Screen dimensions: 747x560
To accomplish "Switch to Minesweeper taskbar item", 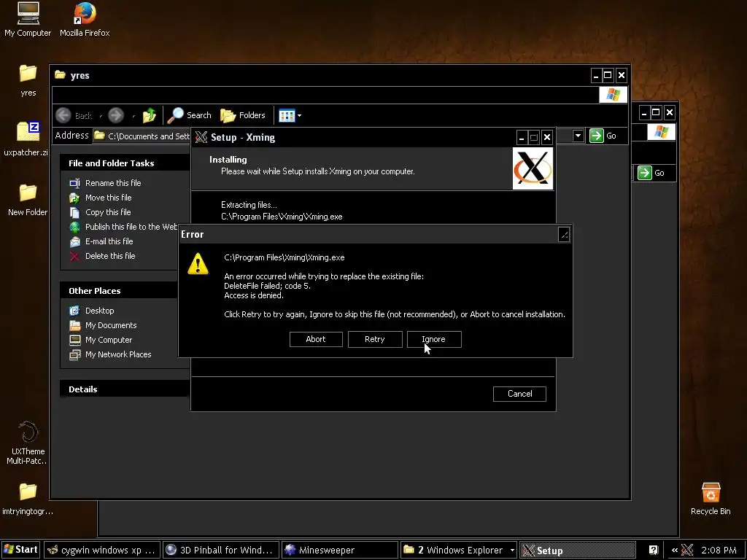I will (x=340, y=550).
